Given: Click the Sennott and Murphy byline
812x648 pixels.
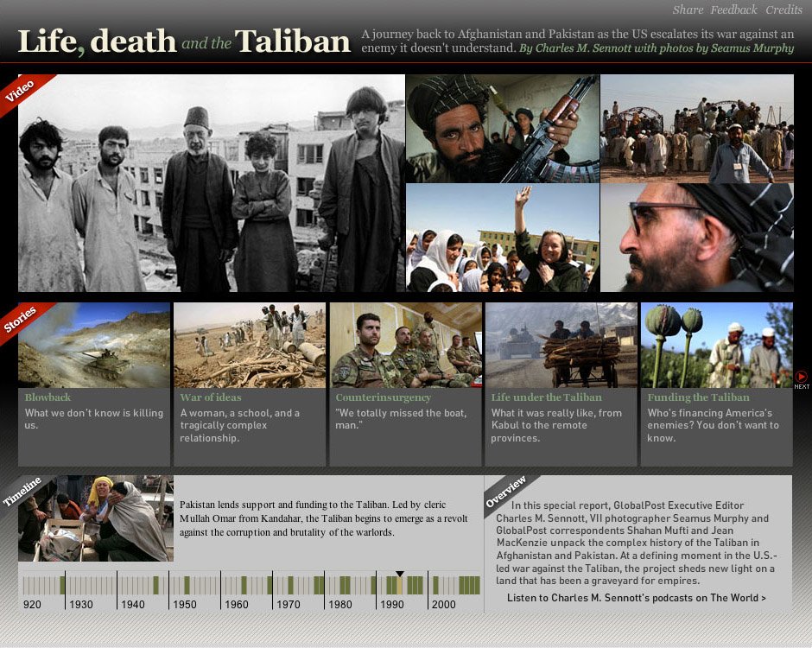Looking at the screenshot, I should click(657, 48).
